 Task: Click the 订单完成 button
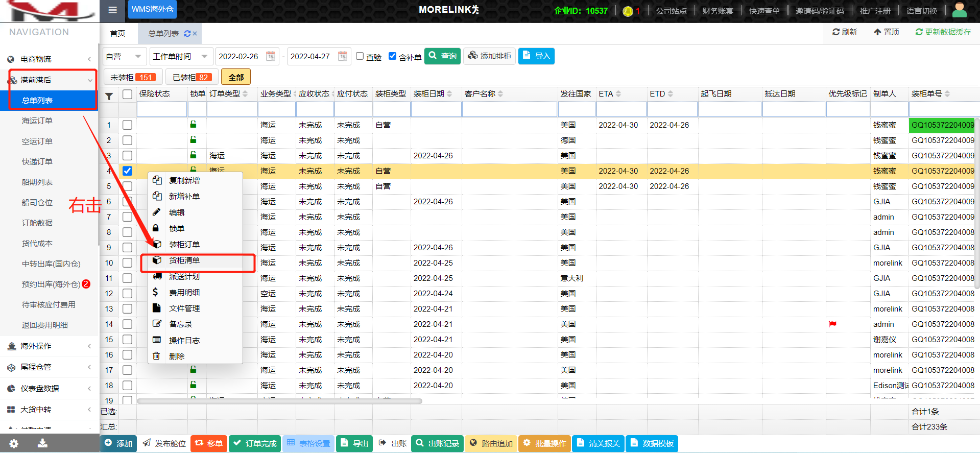(x=255, y=443)
